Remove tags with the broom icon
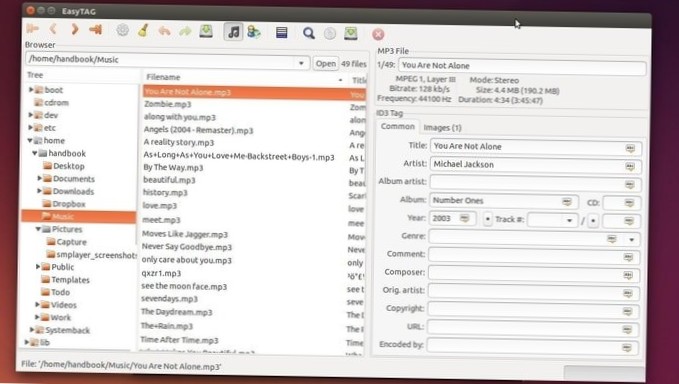 click(143, 30)
